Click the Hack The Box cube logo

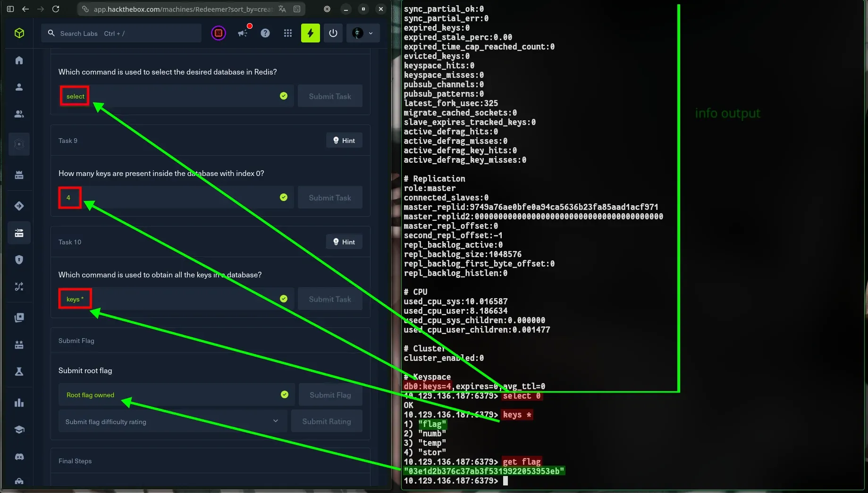(x=19, y=33)
